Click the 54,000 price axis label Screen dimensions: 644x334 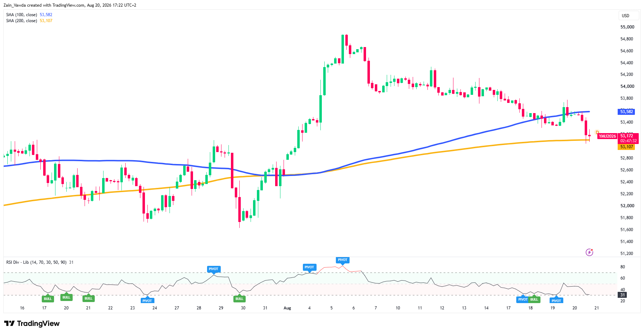pyautogui.click(x=627, y=86)
